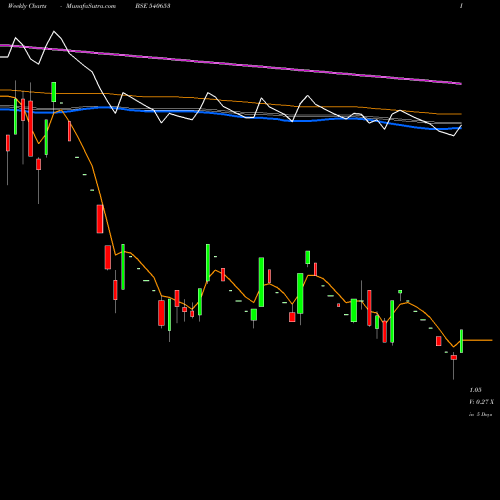Click the '1.03' price value
500x500 pixels.
tap(475, 390)
